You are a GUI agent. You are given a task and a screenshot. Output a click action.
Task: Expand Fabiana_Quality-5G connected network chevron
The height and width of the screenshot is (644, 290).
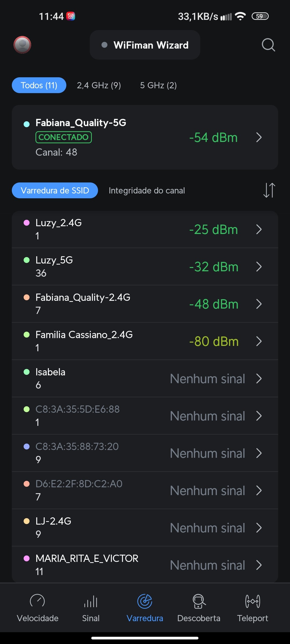tap(259, 137)
